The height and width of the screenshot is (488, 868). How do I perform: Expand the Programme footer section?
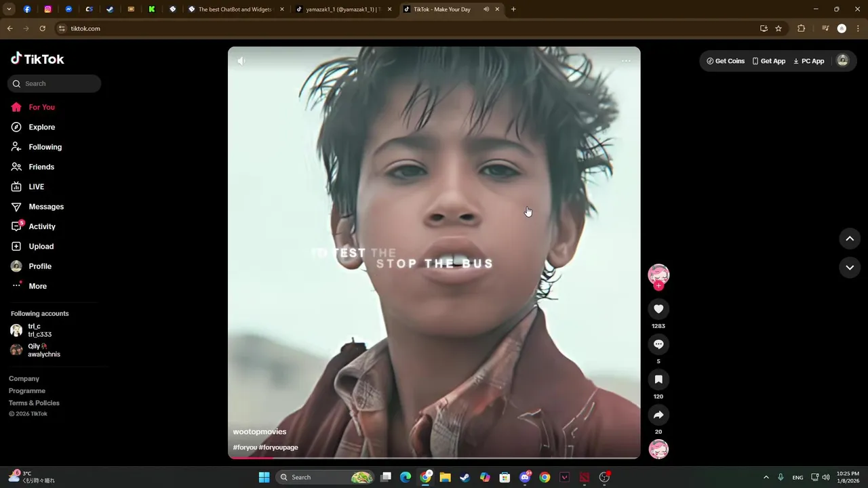click(27, 391)
